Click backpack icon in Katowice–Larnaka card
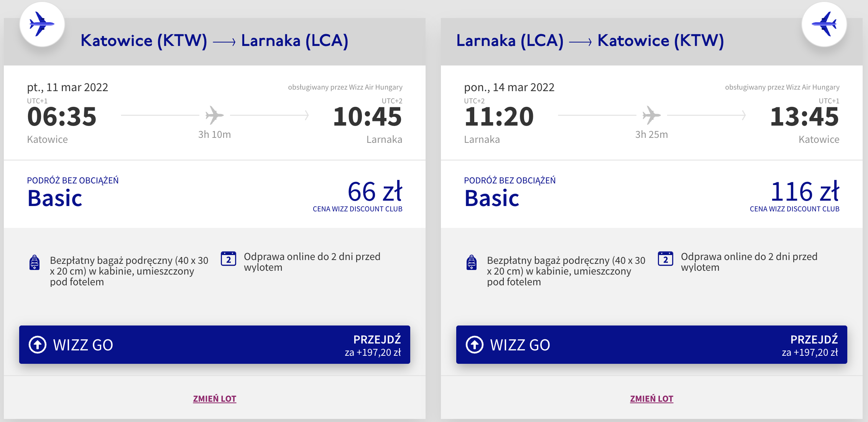Viewport: 868px width, 422px height. (35, 263)
